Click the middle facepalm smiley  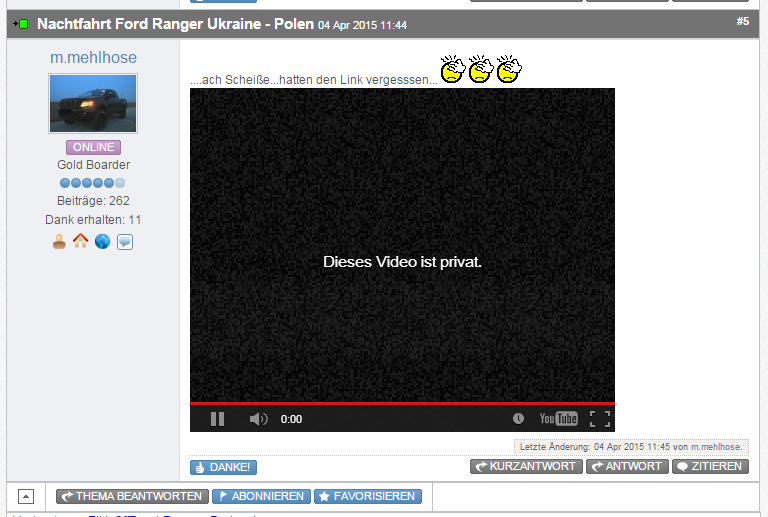[480, 69]
